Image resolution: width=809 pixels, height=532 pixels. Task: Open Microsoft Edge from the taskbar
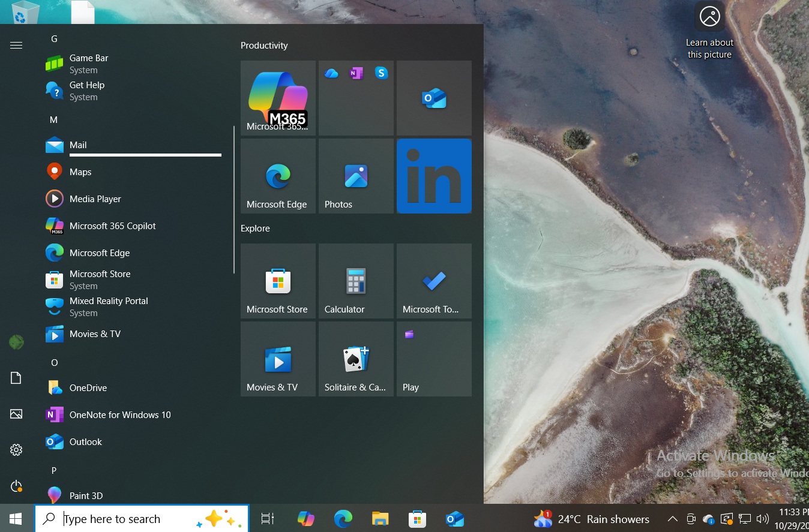click(x=343, y=518)
